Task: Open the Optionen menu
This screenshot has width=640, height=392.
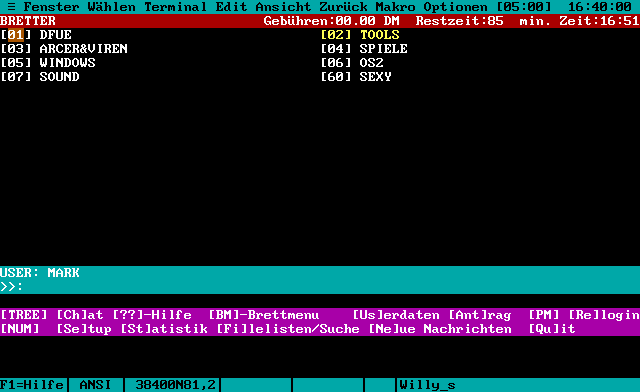Action: (455, 7)
